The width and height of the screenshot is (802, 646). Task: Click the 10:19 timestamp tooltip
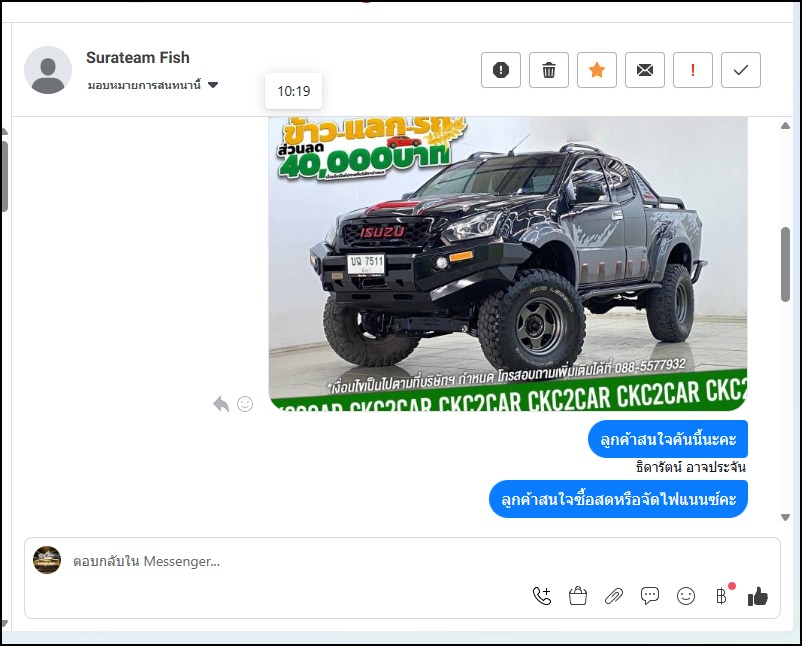point(294,91)
